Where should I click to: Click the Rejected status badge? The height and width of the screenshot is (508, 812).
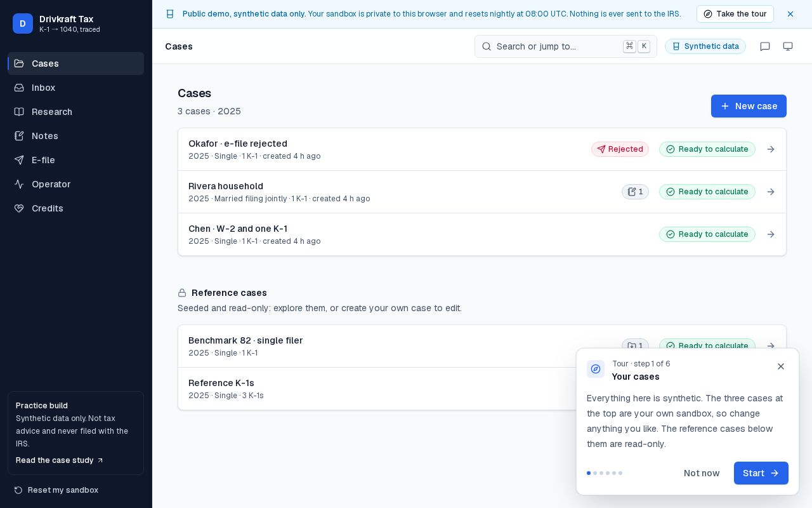(x=620, y=149)
